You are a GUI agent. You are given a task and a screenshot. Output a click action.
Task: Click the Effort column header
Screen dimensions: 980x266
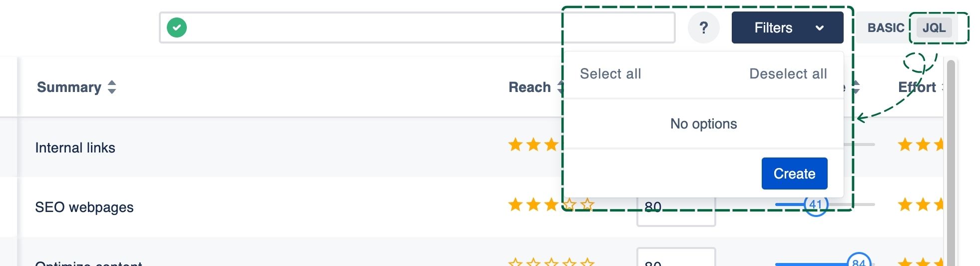pyautogui.click(x=917, y=87)
